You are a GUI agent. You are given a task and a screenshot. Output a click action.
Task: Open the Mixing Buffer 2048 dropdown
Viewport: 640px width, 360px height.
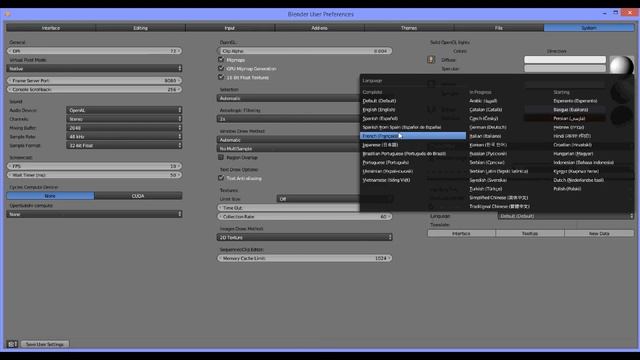tap(124, 128)
